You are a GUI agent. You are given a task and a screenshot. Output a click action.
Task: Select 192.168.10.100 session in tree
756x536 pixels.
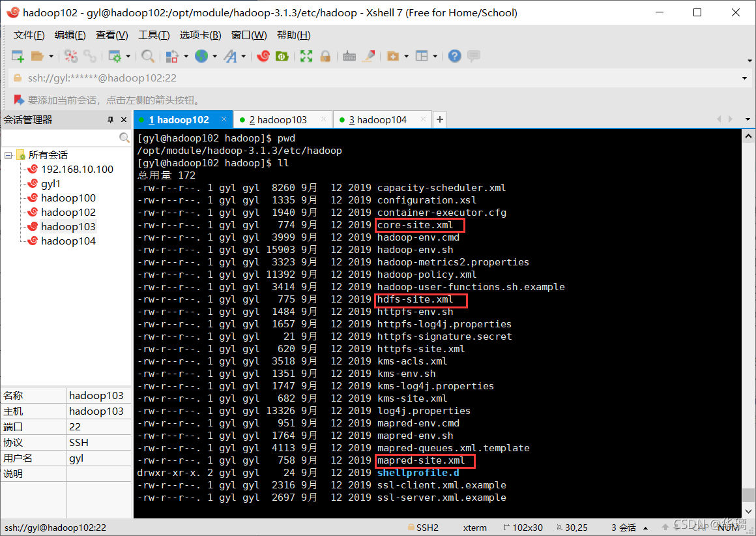tap(77, 170)
